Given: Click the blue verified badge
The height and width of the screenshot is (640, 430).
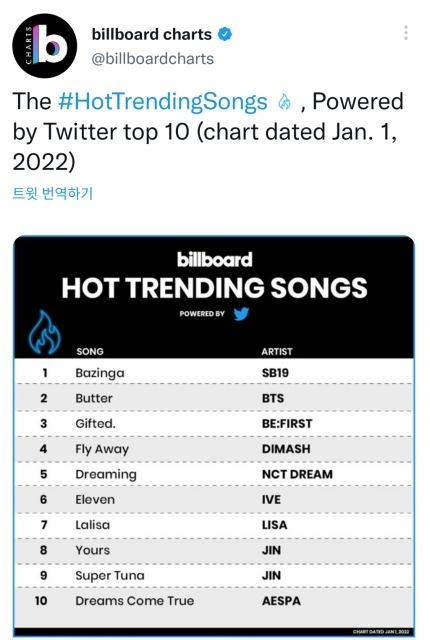Looking at the screenshot, I should [x=224, y=34].
